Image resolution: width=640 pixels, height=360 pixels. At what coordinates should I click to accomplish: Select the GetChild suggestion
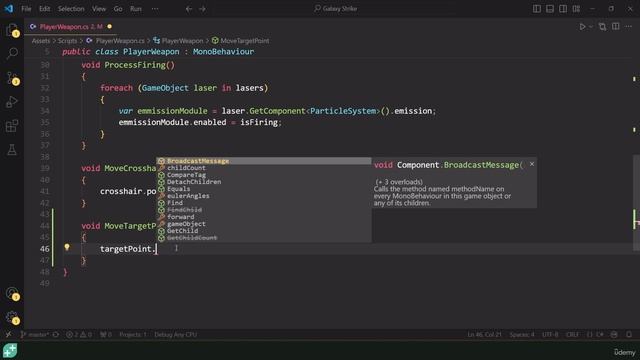click(264, 231)
